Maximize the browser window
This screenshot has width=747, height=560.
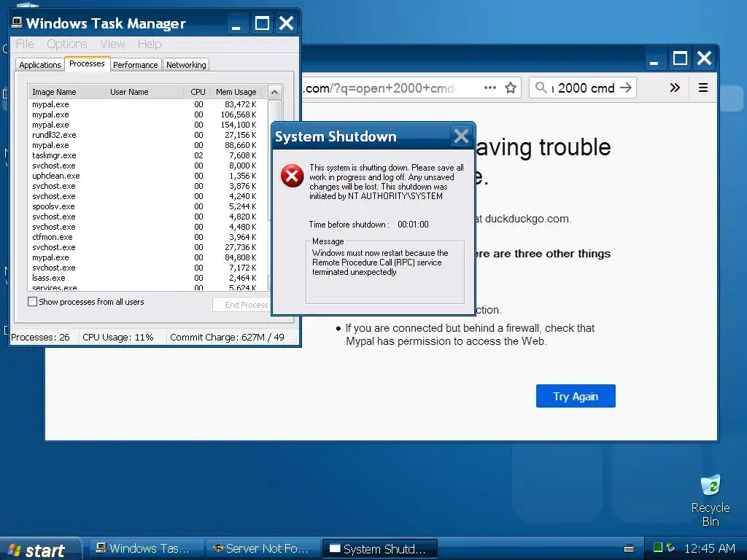point(680,59)
